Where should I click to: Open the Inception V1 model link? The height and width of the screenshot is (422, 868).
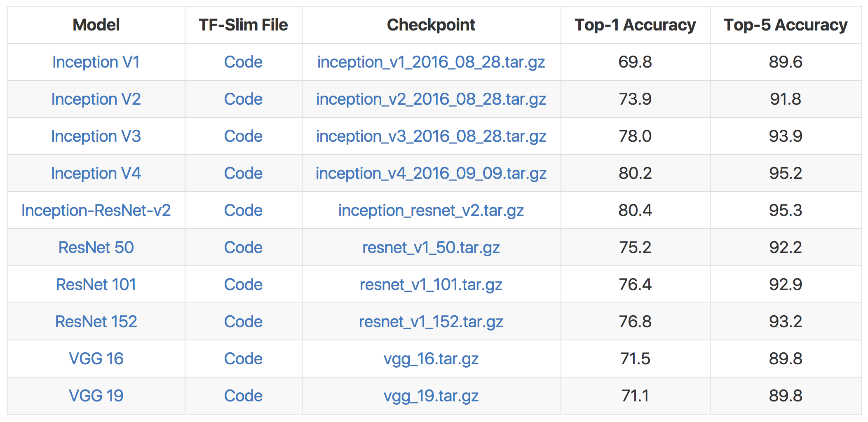click(x=96, y=62)
